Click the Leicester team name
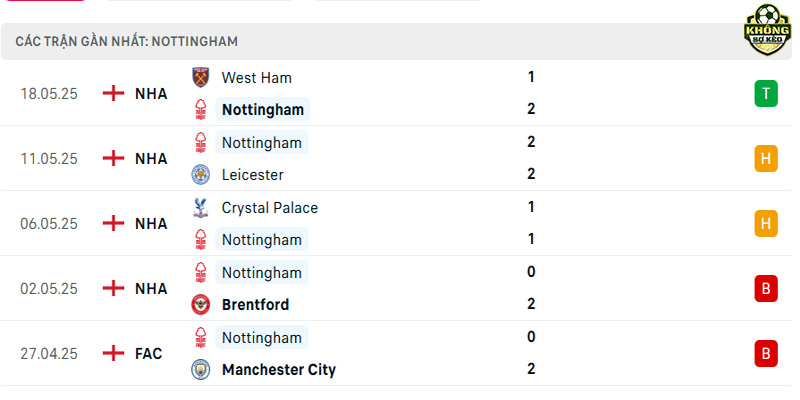 point(253,174)
